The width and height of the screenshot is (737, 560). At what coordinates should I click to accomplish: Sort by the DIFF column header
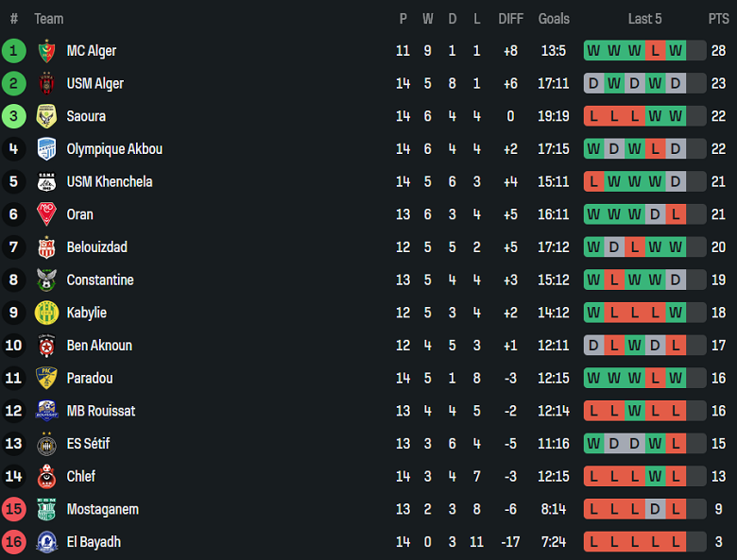click(x=510, y=19)
